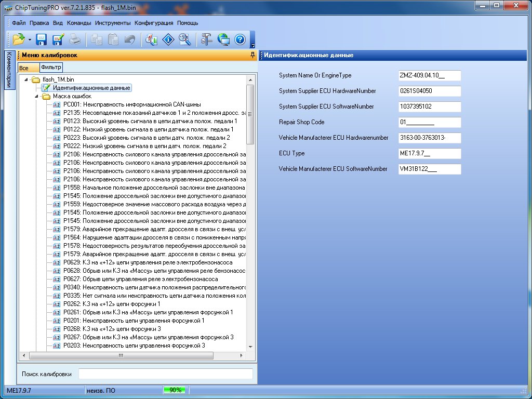Image resolution: width=532 pixels, height=399 pixels.
Task: Click the blue diamond info icon
Action: click(168, 39)
